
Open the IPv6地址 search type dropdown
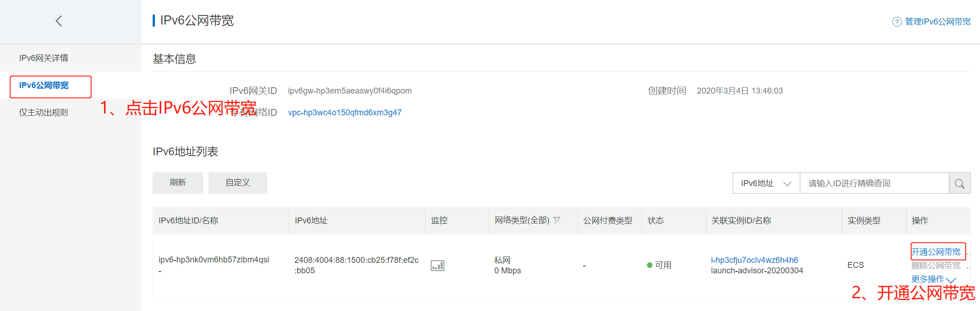coord(766,183)
